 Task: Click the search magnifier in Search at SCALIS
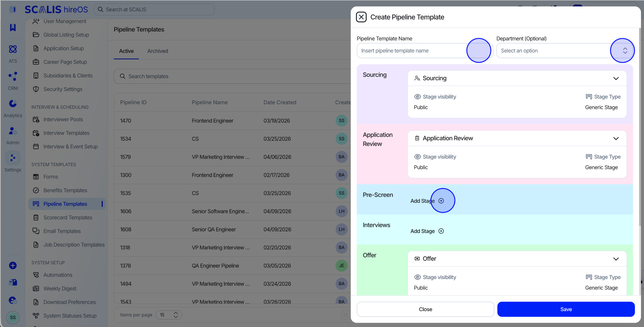tap(101, 9)
